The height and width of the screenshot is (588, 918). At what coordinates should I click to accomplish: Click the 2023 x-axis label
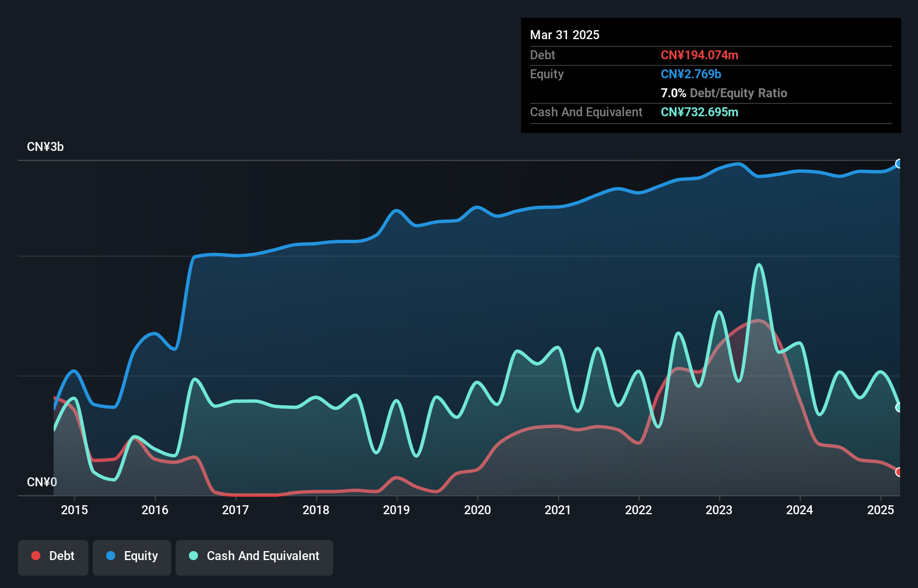pyautogui.click(x=719, y=510)
